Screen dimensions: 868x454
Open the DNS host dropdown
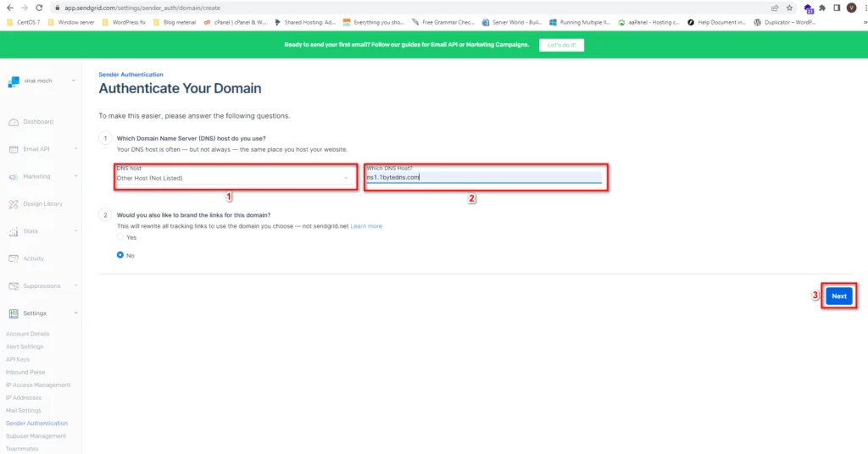pyautogui.click(x=236, y=177)
